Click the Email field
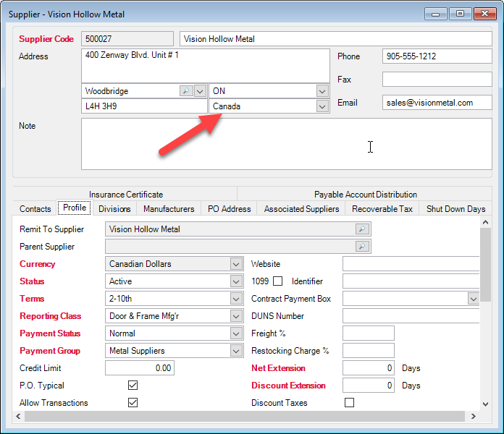504x434 pixels. (437, 103)
